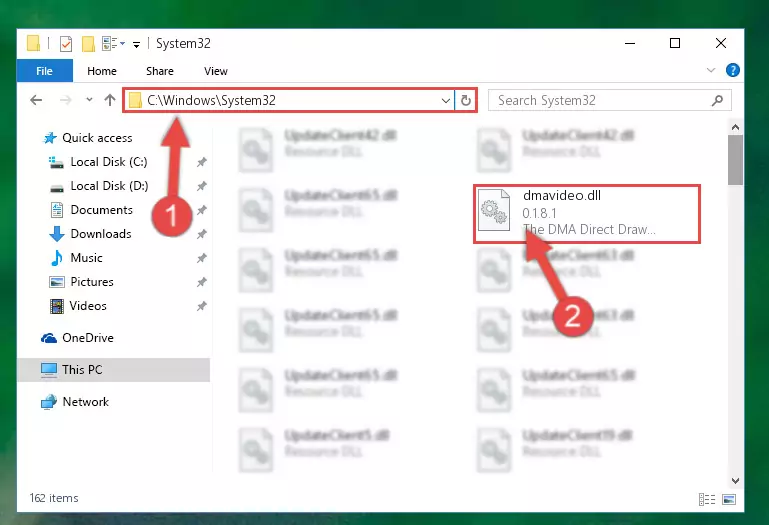Open Pictures in the navigation pane
This screenshot has width=769, height=525.
[x=92, y=282]
